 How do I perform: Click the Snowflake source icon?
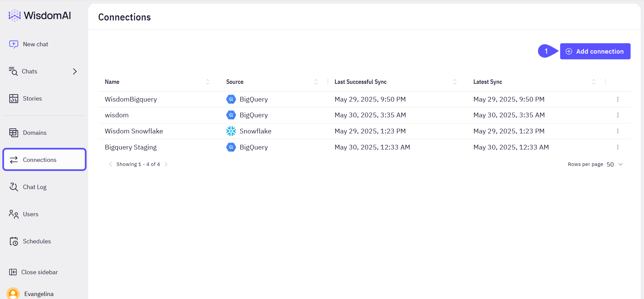pyautogui.click(x=231, y=131)
